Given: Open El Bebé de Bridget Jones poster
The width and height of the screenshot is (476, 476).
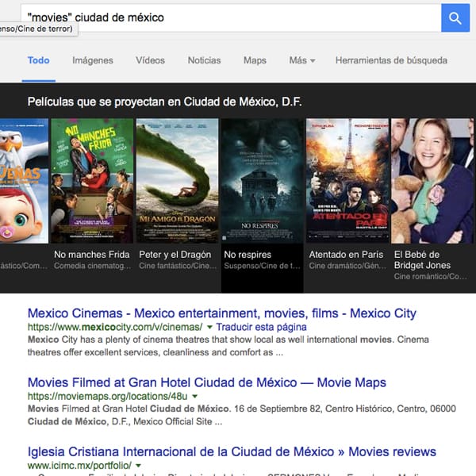Looking at the screenshot, I should coord(432,181).
